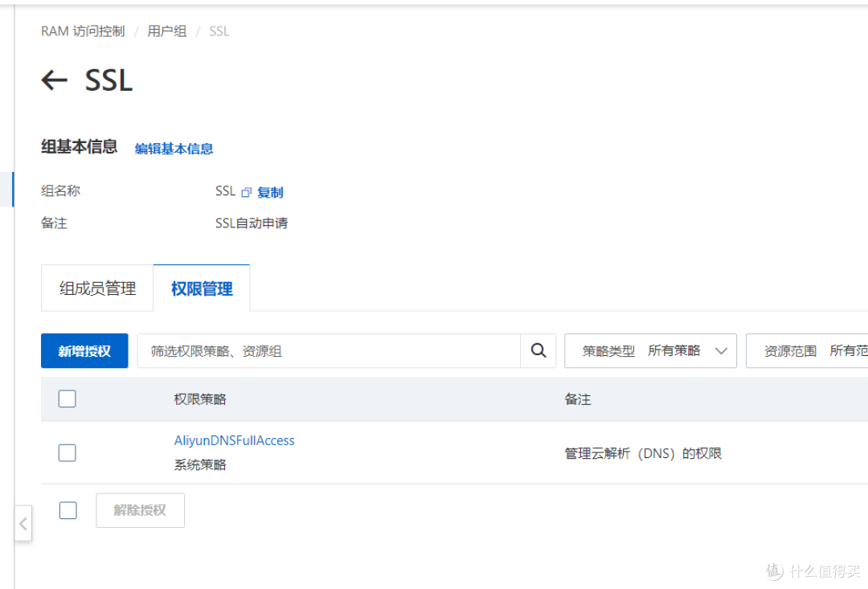868x589 pixels.
Task: Click the 解除授权 button
Action: click(140, 510)
